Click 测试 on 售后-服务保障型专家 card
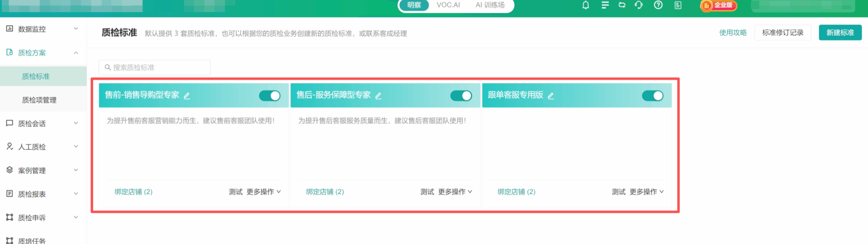The image size is (868, 244). (x=427, y=192)
